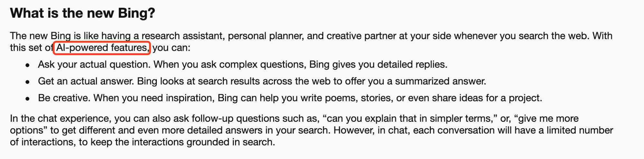
Task: Click 'Get an actual answer' bullet text
Action: pyautogui.click(x=86, y=81)
